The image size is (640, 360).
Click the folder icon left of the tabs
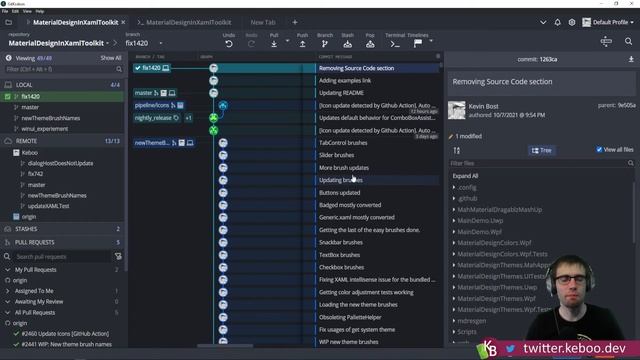pyautogui.click(x=9, y=22)
